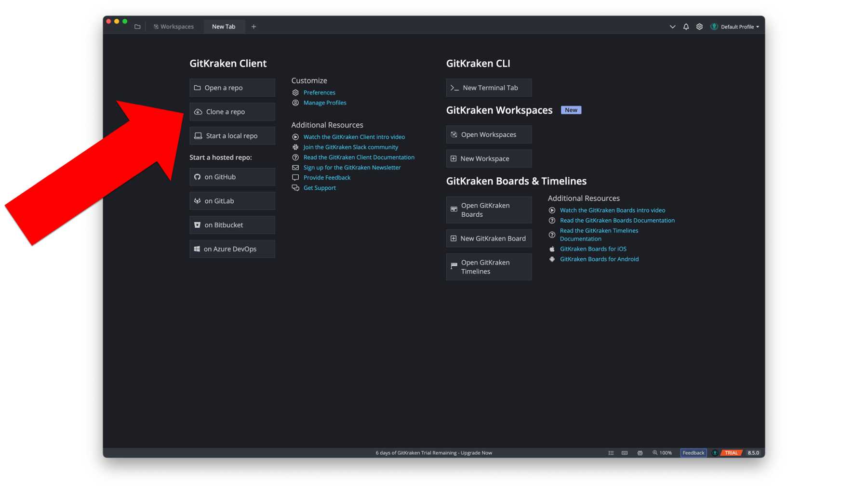Click the Feedback button in status bar
868x488 pixels.
[694, 453]
